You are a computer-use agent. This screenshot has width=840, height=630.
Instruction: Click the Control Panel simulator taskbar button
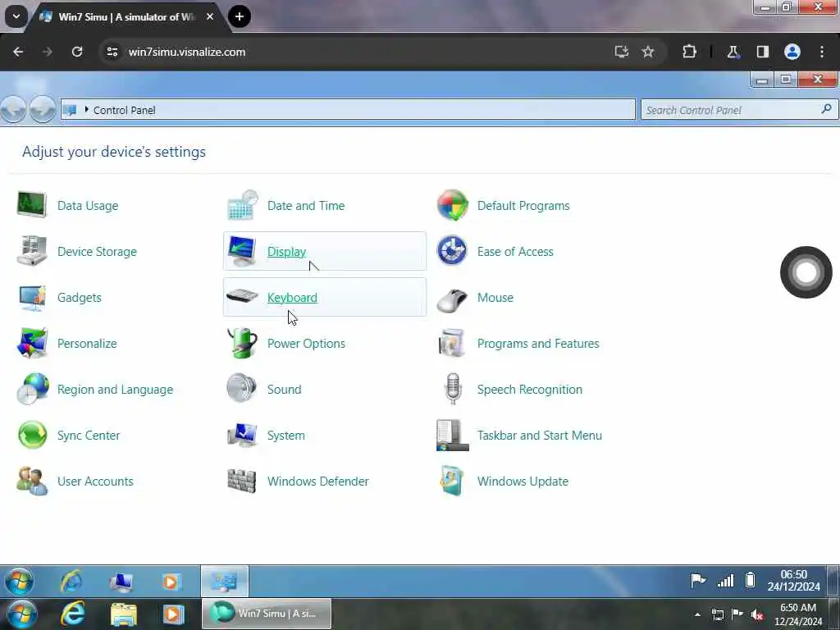(225, 582)
